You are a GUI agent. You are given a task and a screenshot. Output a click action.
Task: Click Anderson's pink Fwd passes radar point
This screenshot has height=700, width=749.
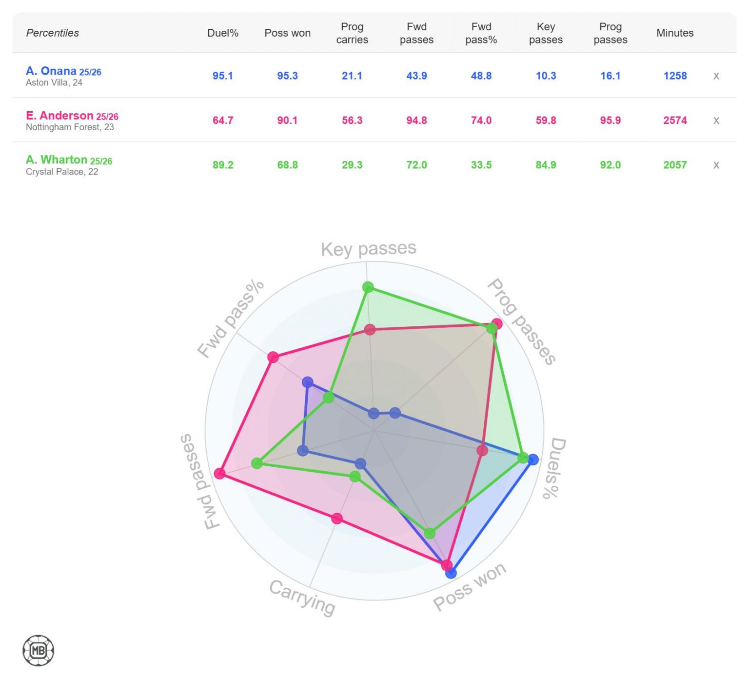220,473
